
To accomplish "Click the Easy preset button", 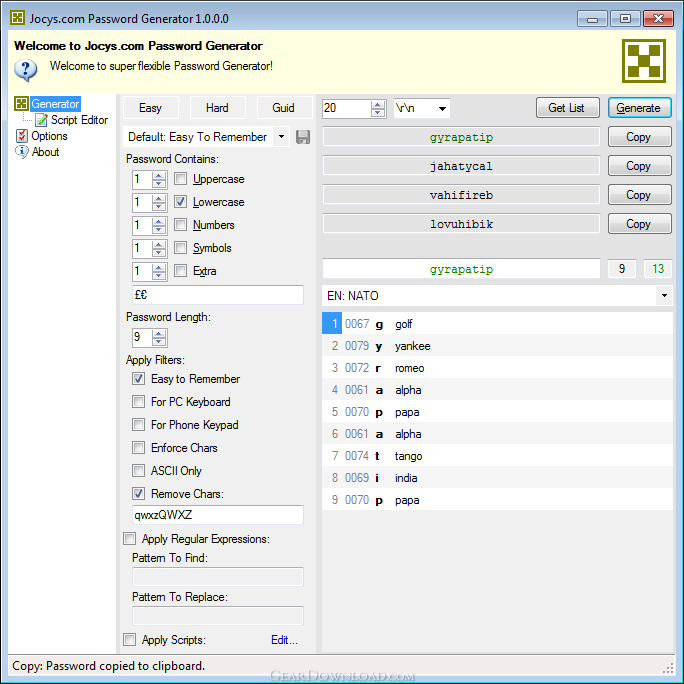I will pyautogui.click(x=150, y=108).
